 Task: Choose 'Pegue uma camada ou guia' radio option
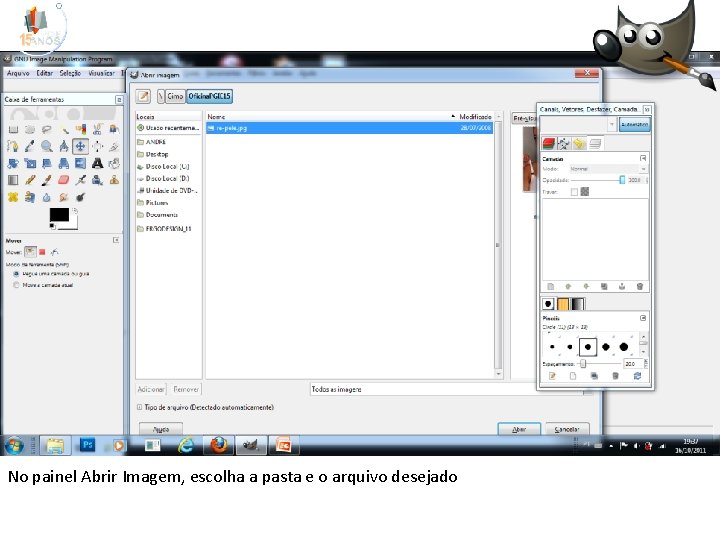pos(51,274)
